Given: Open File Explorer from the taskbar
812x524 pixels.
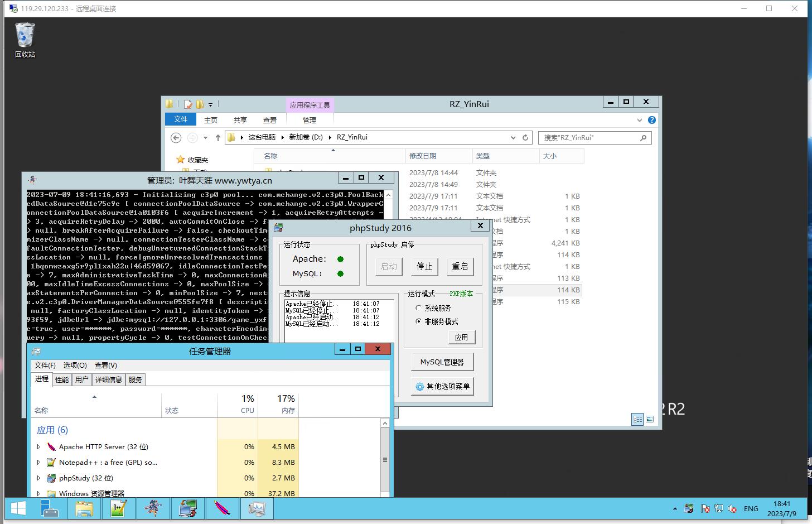Looking at the screenshot, I should pyautogui.click(x=84, y=508).
